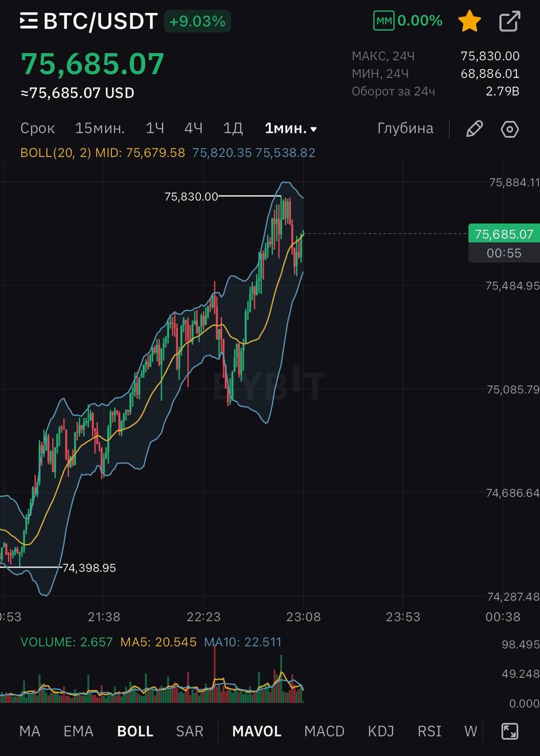Viewport: 540px width, 756px height.
Task: Toggle the MAVOL volume indicator
Action: tap(256, 731)
